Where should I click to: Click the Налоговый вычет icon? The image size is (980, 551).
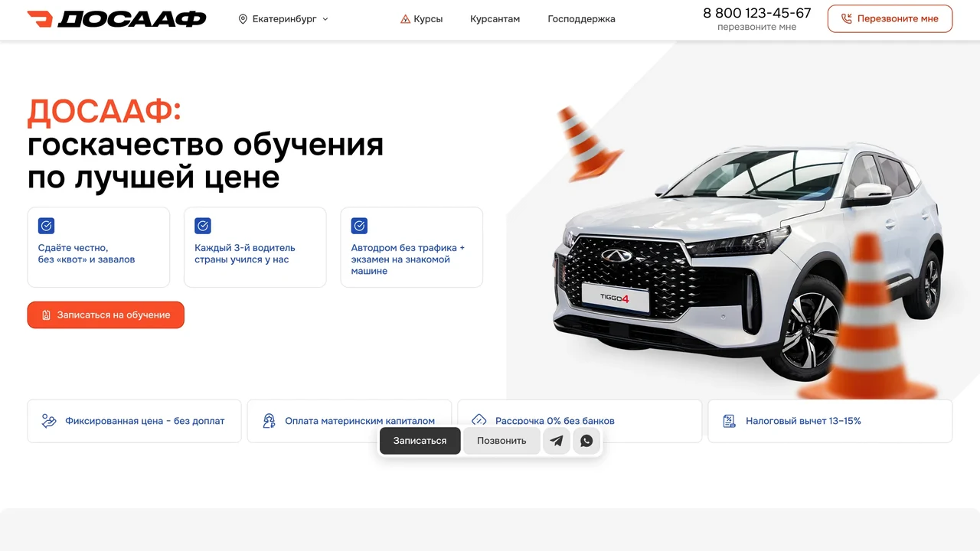click(730, 421)
